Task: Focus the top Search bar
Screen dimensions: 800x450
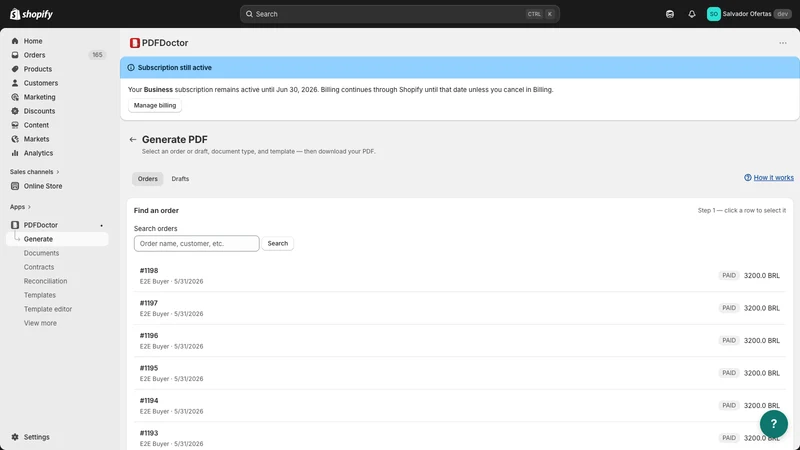Action: [399, 14]
